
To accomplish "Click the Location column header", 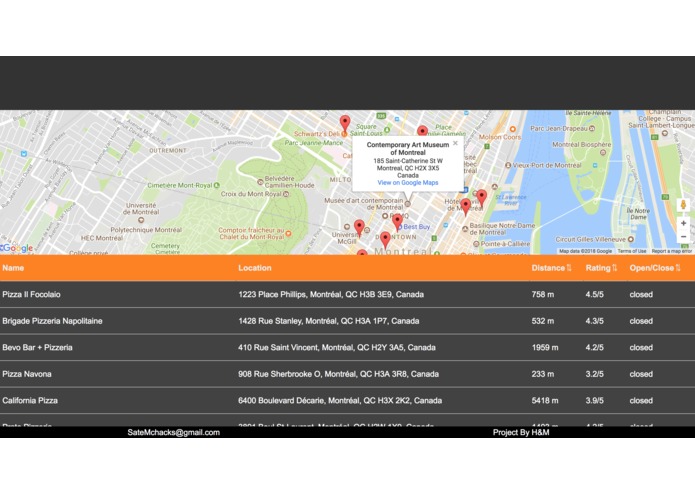I will pos(255,268).
